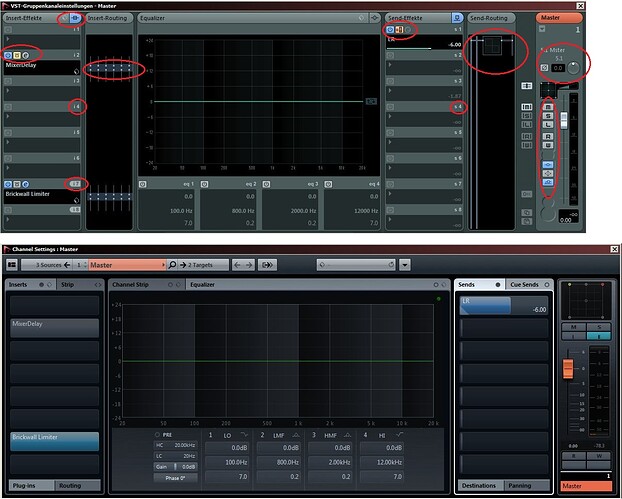Toggle eq 1 band power button
The width and height of the screenshot is (622, 499).
[x=143, y=184]
